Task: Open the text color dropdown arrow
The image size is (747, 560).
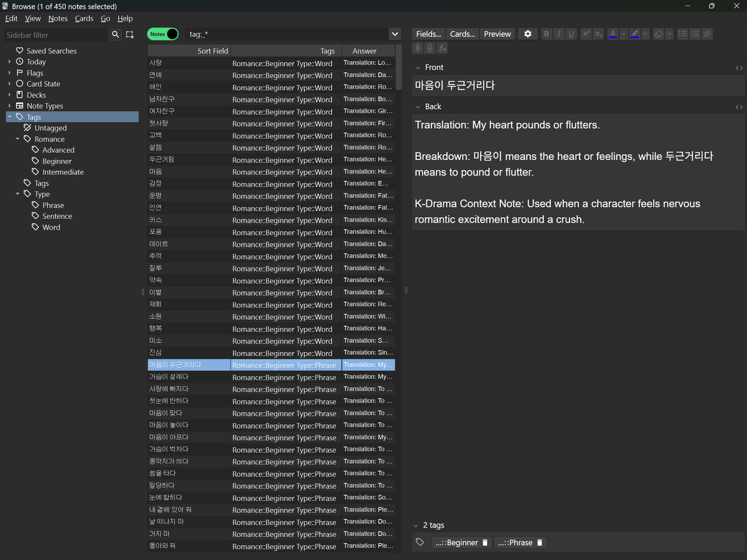Action: [624, 34]
